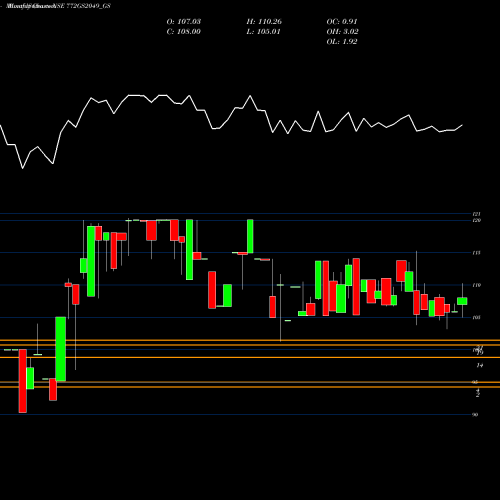
Task: Click the OC: 0.91 value
Action: [342, 22]
